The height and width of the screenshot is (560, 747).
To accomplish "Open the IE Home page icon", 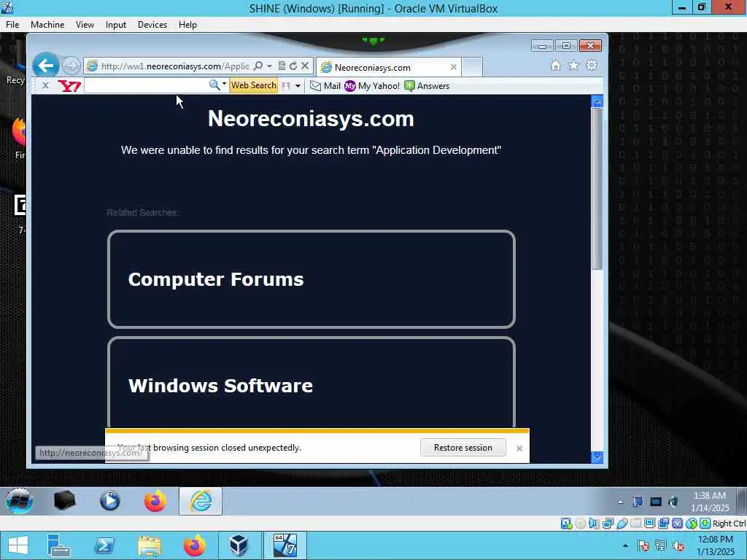I will coord(555,65).
